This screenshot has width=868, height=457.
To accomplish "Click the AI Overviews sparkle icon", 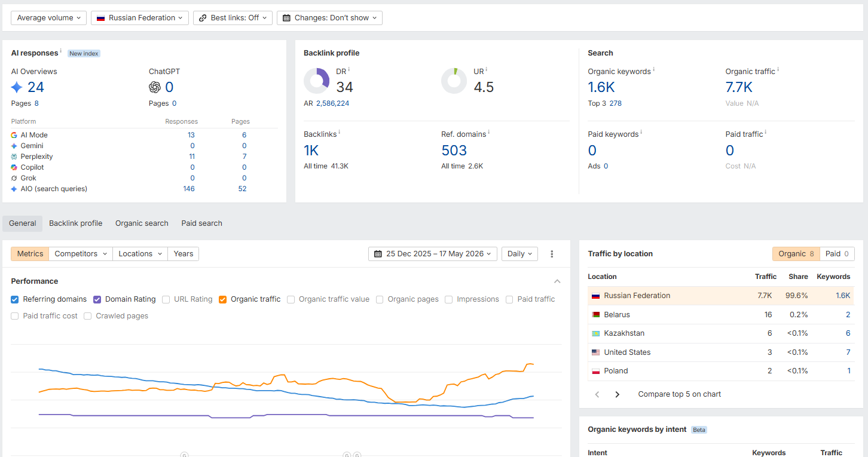I will click(x=17, y=87).
